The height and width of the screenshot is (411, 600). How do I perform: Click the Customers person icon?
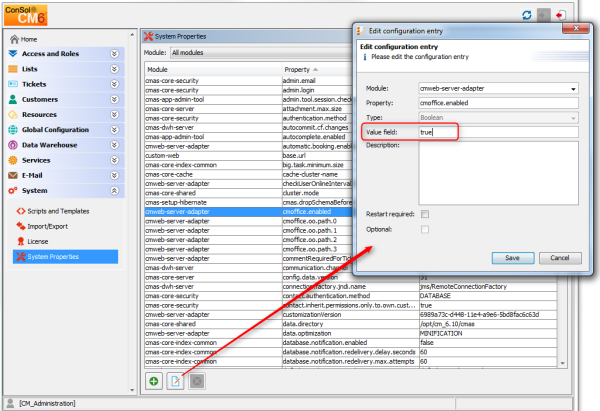pyautogui.click(x=13, y=99)
